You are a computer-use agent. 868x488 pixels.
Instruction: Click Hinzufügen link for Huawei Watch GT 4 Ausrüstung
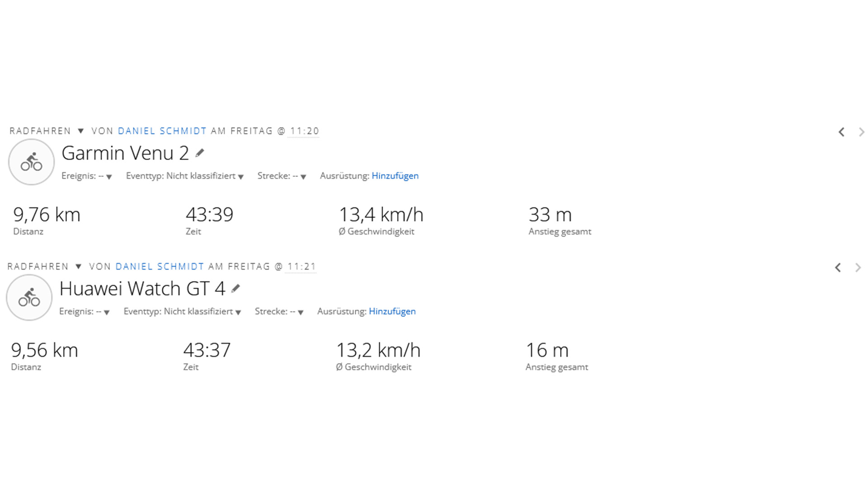pyautogui.click(x=392, y=311)
